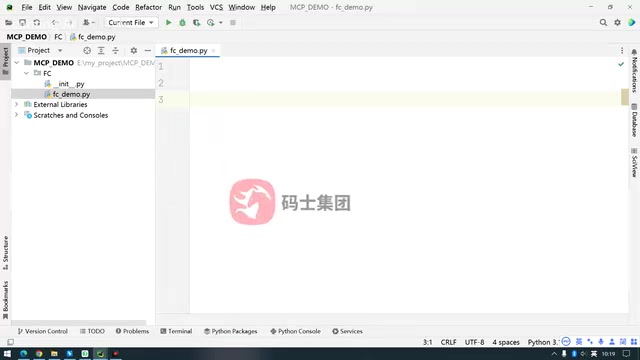Viewport: 640px width, 360px height.
Task: Open the Version Control tool window
Action: [42, 331]
